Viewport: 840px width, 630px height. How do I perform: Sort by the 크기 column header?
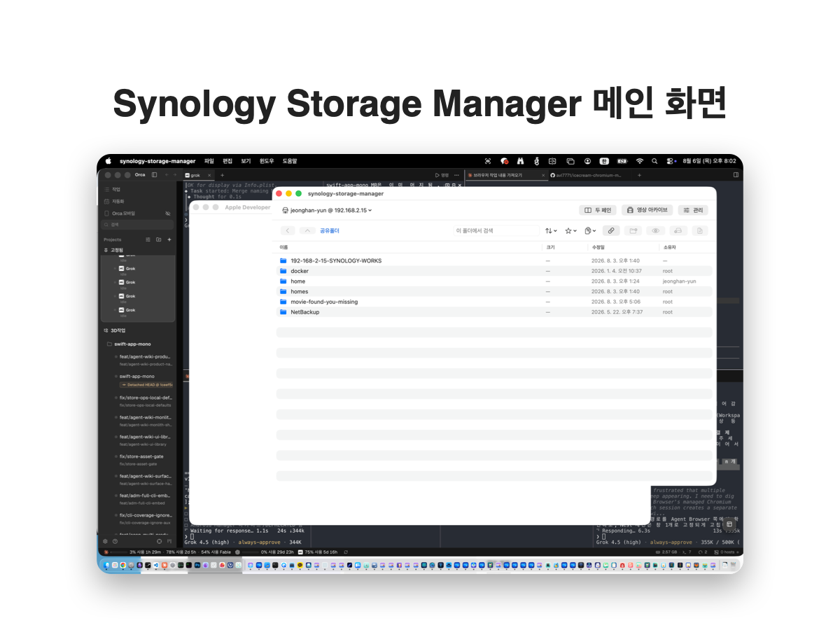(x=550, y=247)
